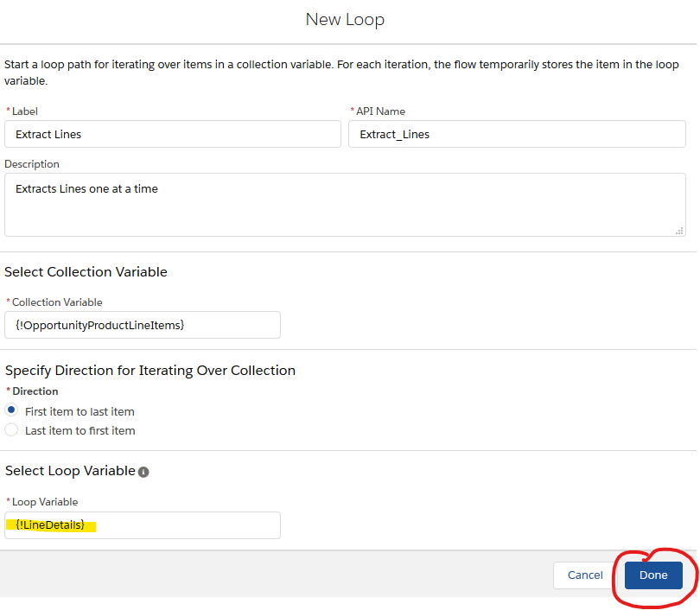Click the Specify Direction for Iterating Over Collection heading
The image size is (700, 610).
pos(150,371)
